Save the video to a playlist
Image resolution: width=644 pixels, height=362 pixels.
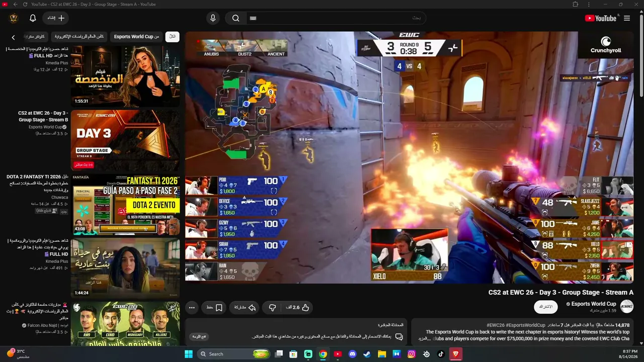pos(214,308)
